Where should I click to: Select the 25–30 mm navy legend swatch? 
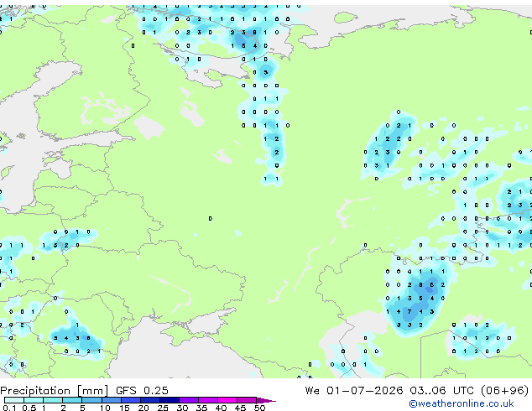coord(169,400)
